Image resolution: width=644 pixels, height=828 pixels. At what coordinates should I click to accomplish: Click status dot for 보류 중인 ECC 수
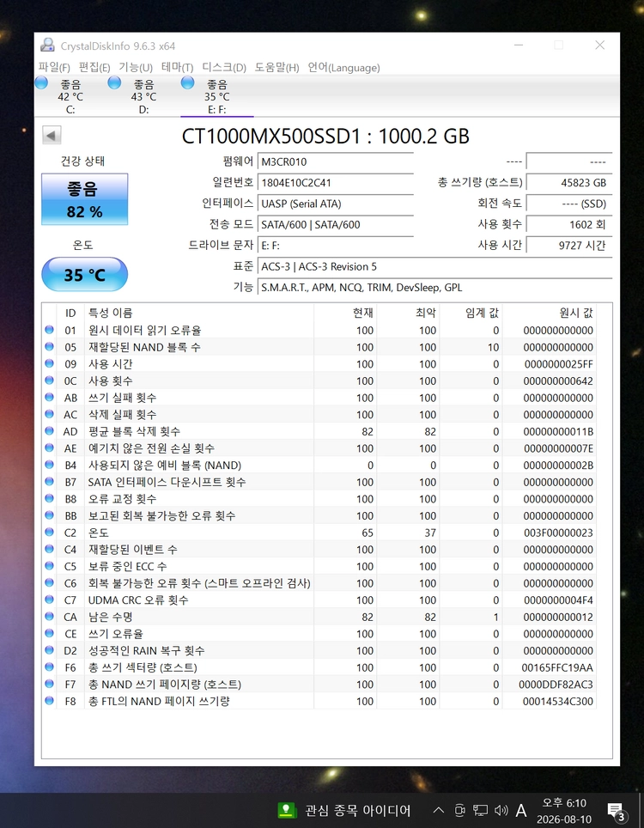click(49, 565)
